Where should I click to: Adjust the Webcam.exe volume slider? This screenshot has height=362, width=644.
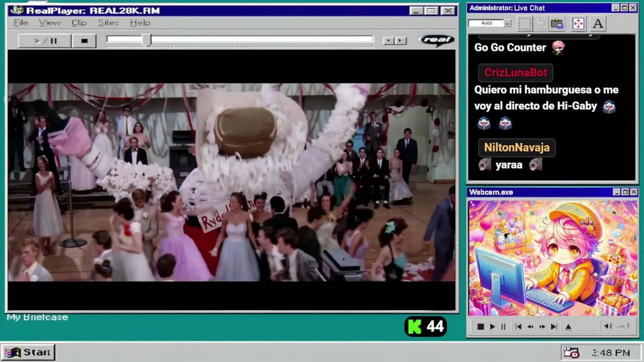[x=624, y=326]
